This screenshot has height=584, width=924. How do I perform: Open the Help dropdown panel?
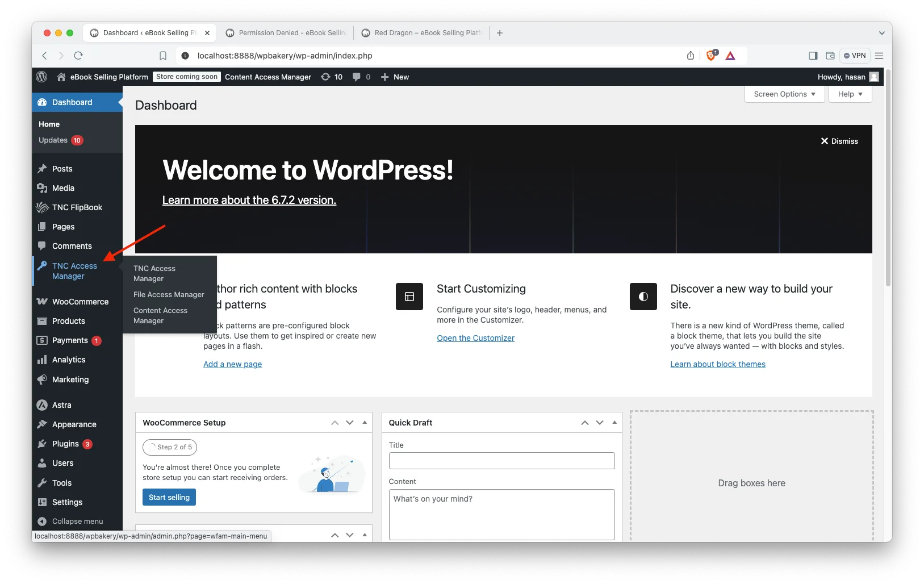850,94
